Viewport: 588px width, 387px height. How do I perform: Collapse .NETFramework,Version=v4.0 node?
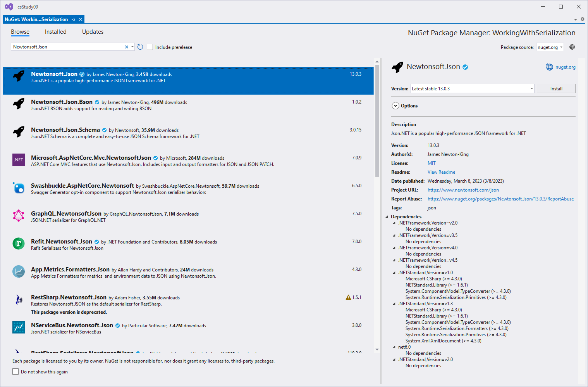coord(394,248)
